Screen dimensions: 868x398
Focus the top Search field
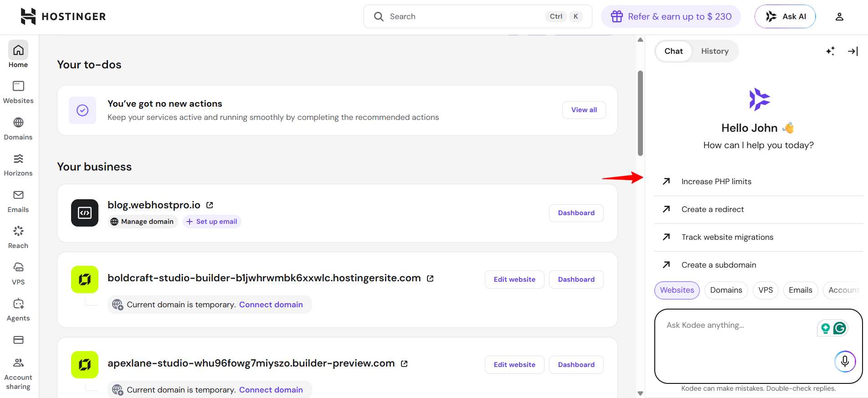pos(478,16)
